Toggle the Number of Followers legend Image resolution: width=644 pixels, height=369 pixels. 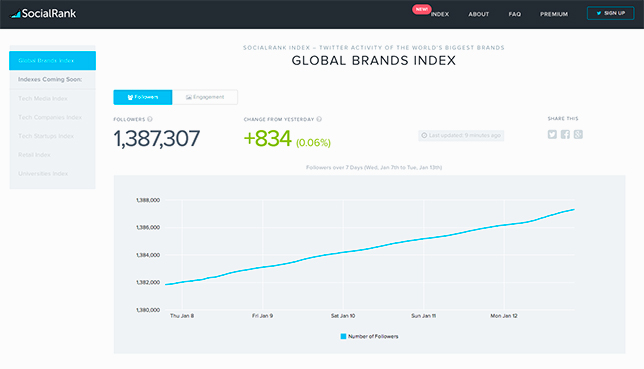369,336
